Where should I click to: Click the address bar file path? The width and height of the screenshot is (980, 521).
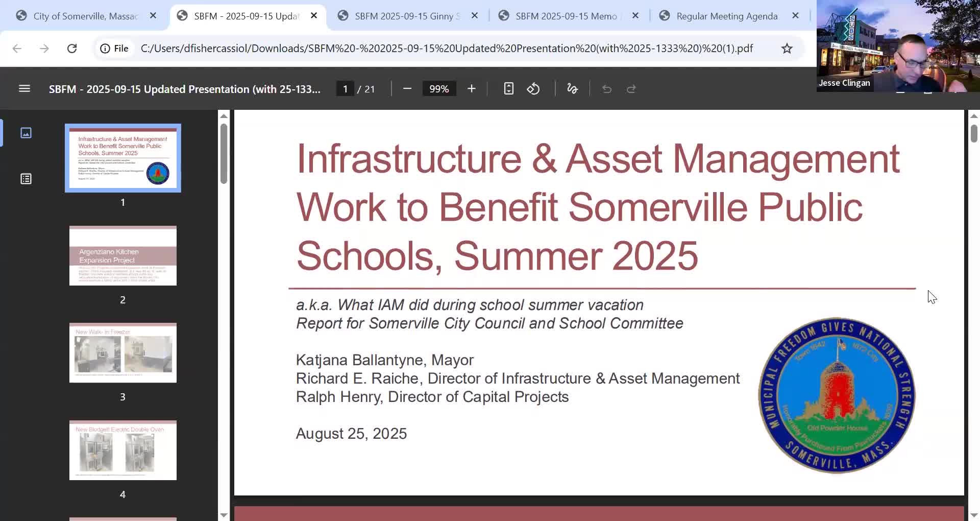pyautogui.click(x=447, y=49)
